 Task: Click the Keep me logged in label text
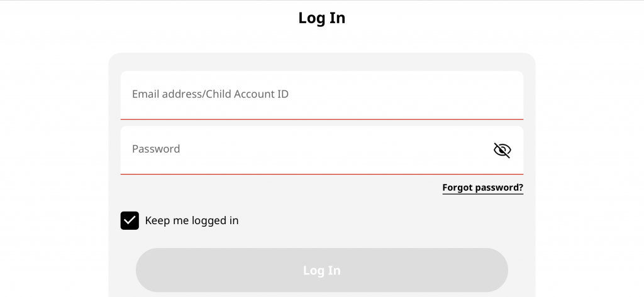tap(192, 220)
